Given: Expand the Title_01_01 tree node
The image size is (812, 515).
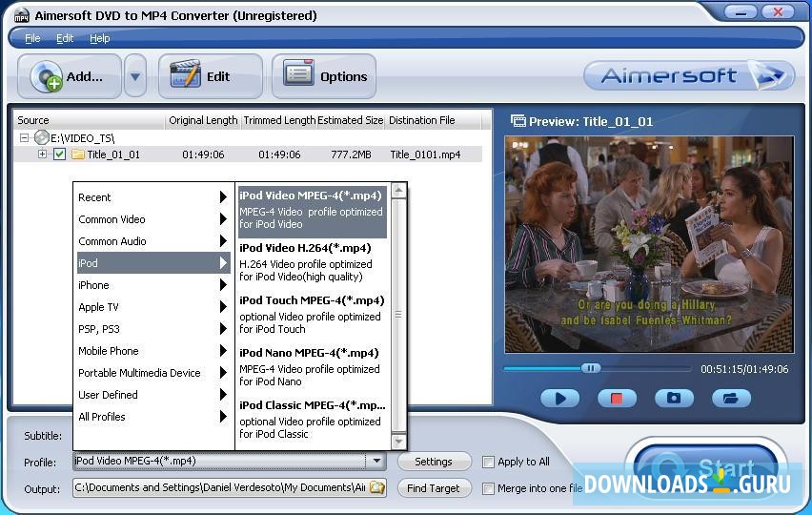Looking at the screenshot, I should [42, 154].
